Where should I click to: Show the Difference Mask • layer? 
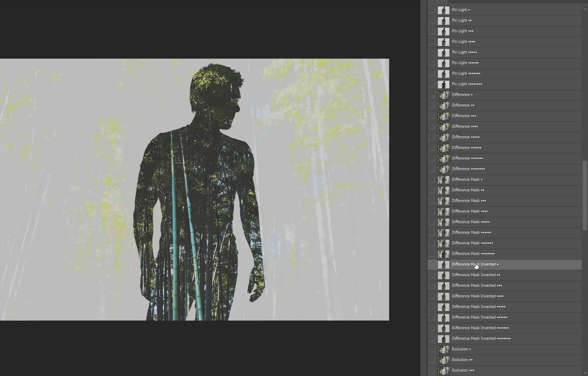[432, 180]
